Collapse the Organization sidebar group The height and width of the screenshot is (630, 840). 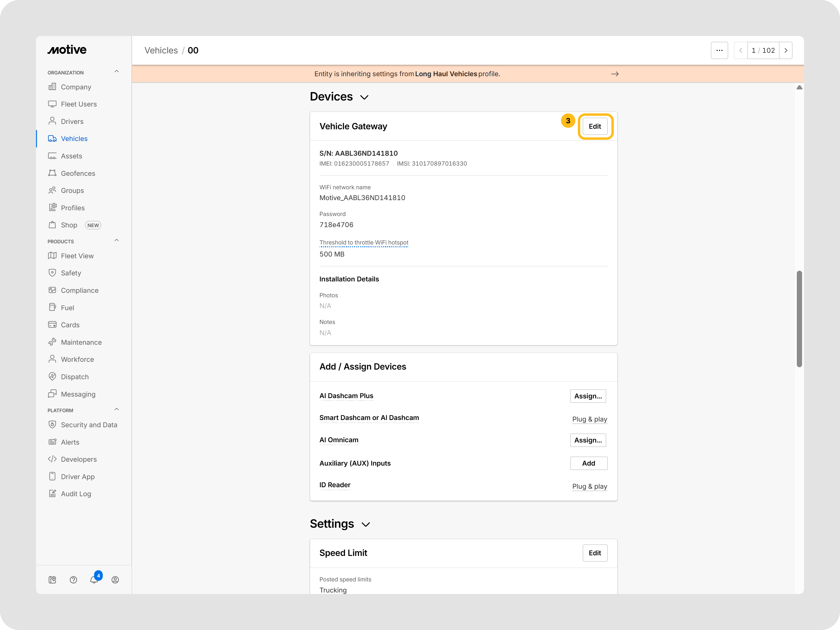tap(117, 71)
